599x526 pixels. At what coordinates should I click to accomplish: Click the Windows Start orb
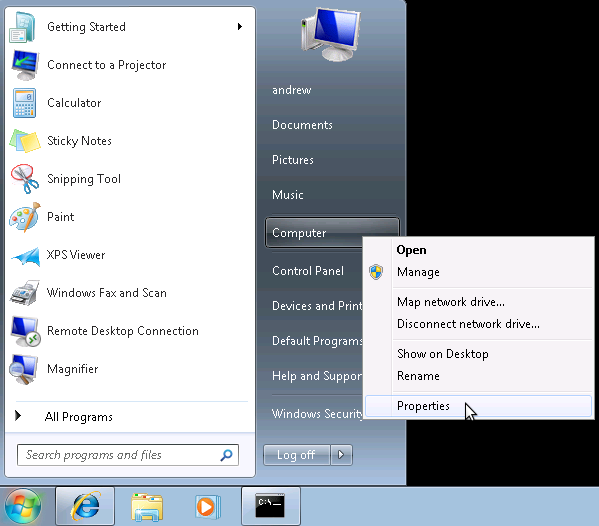23,507
